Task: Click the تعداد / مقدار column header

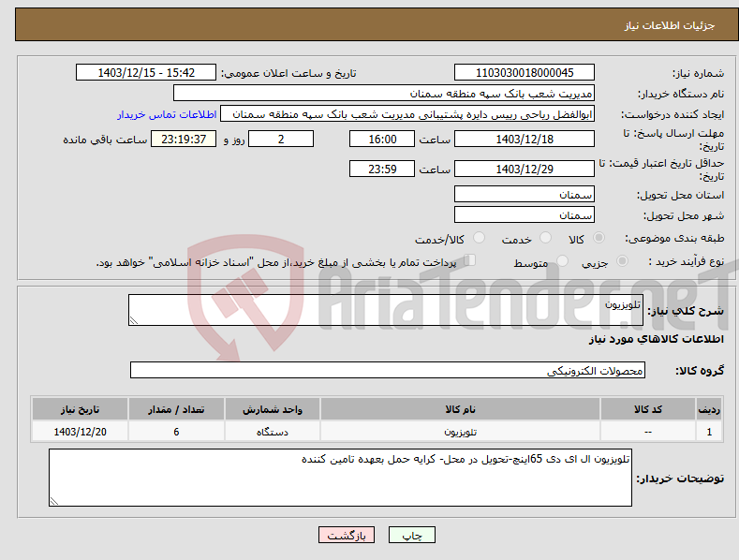Action: coord(176,409)
